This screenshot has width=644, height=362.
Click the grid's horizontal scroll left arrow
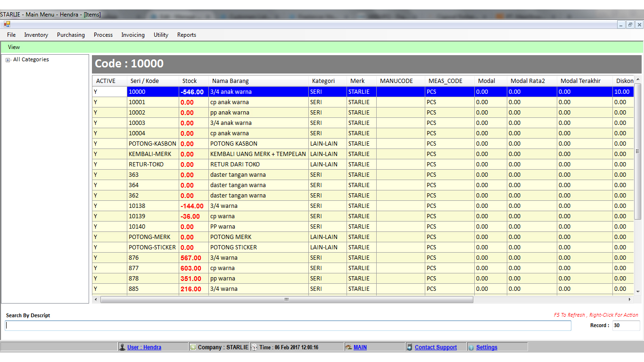[96, 299]
